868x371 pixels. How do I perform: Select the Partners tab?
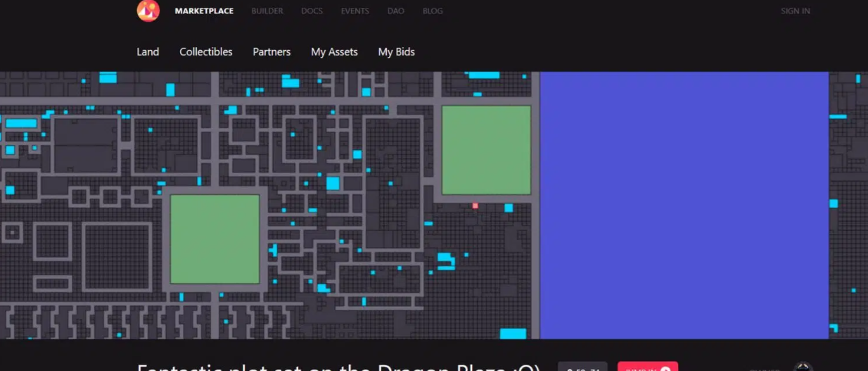pos(272,52)
